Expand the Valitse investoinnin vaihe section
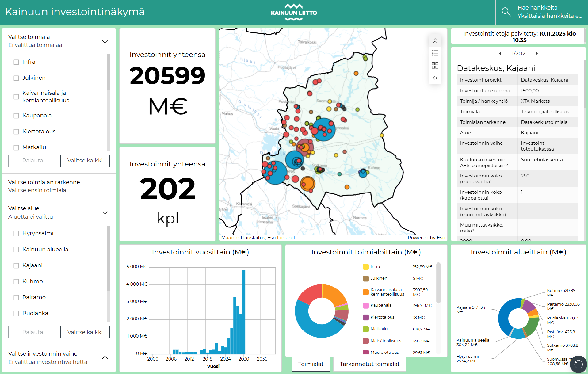 [105, 357]
